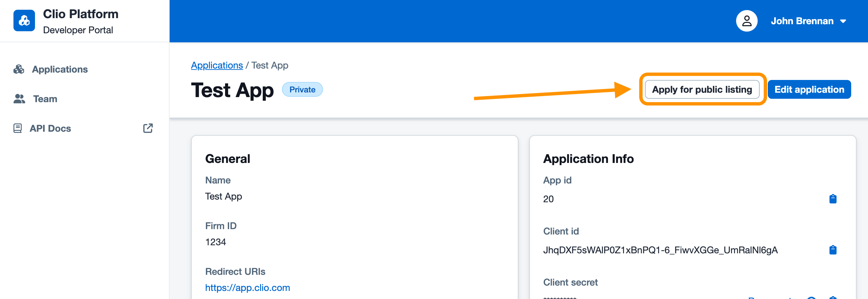
Task: Click the John Brennan user name
Action: coord(802,21)
